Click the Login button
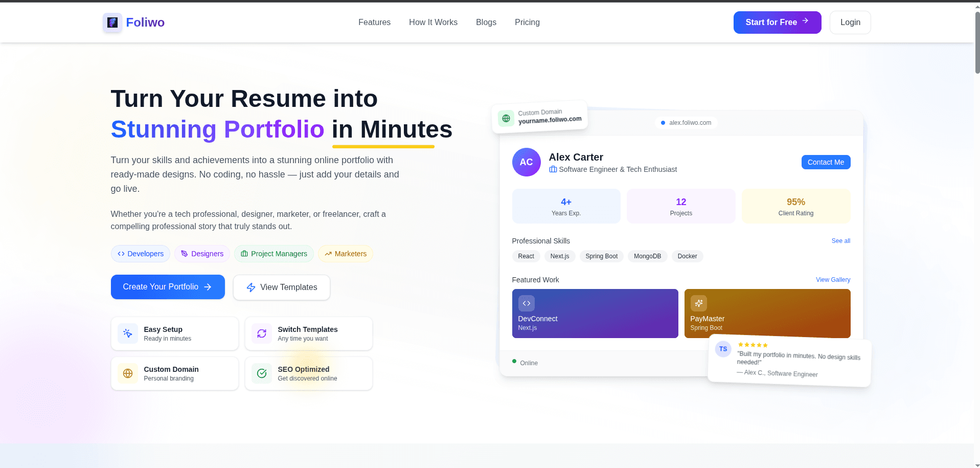The width and height of the screenshot is (980, 468). [x=850, y=23]
